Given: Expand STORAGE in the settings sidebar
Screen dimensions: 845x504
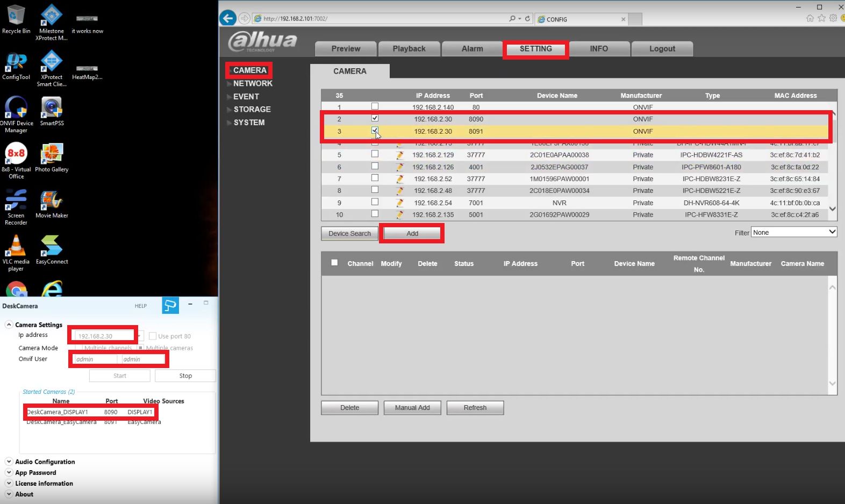Looking at the screenshot, I should tap(252, 109).
